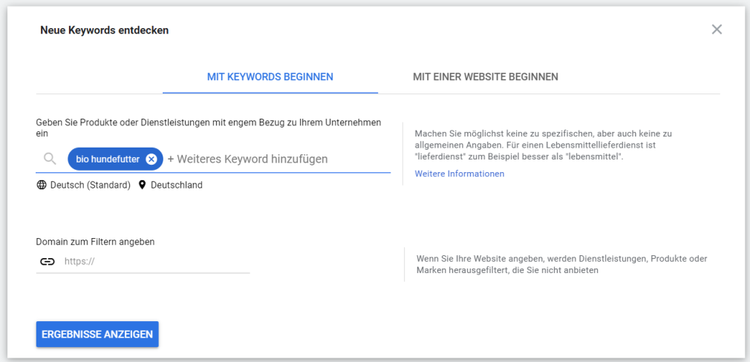Remove the bio hundefutter keyword chip
Screen dimensions: 750x362
pos(151,159)
